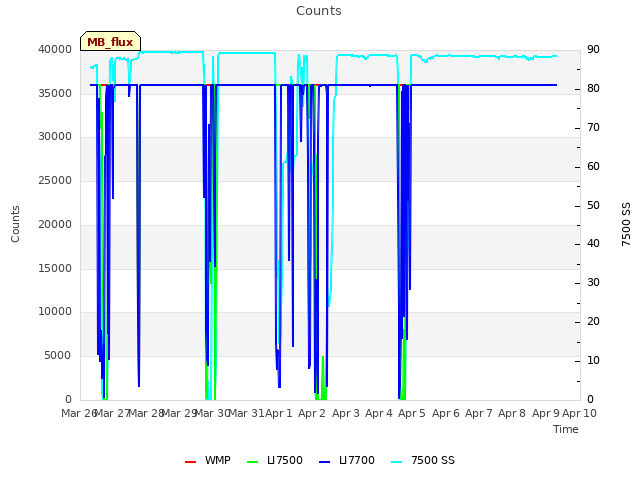Click the cyan 7500 SS legend marker
Viewport: 640px width, 480px height.
pos(397,462)
